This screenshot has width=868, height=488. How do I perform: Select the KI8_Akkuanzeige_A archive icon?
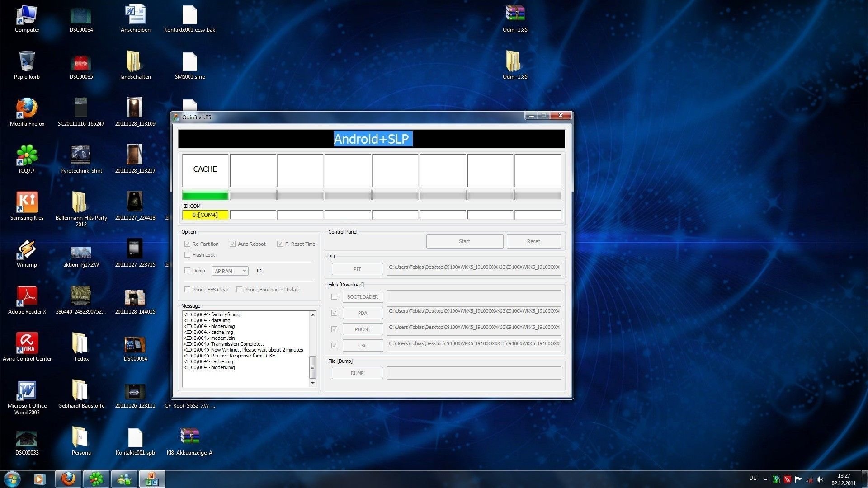click(x=189, y=441)
